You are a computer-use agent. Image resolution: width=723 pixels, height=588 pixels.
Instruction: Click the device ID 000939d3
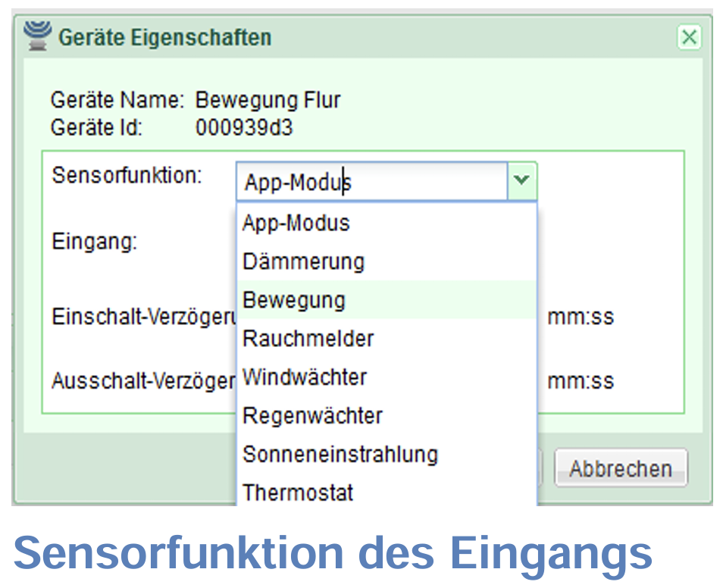coord(243,127)
